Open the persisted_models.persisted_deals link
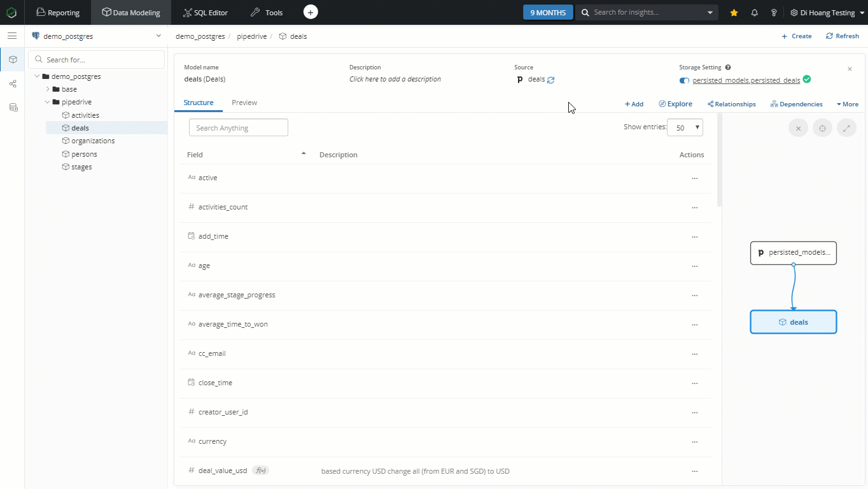The height and width of the screenshot is (489, 868). (x=746, y=80)
